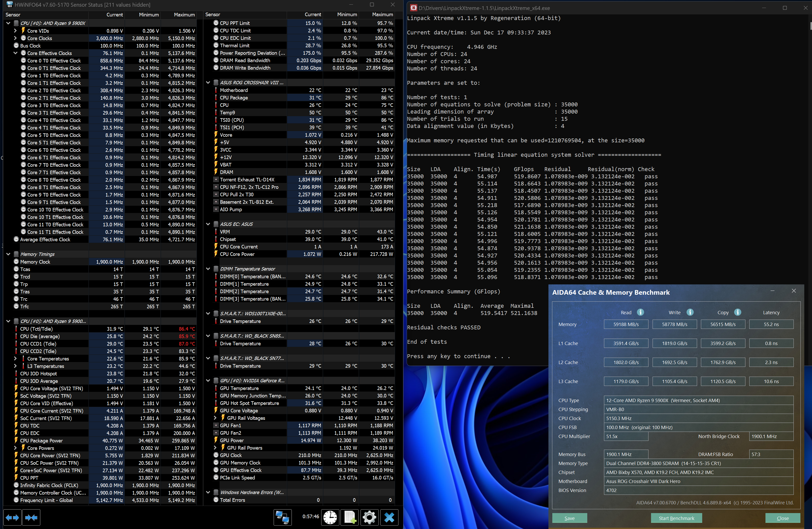Click the right panel Maximum column header
Screen dimensions: 812x529
pyautogui.click(x=377, y=15)
